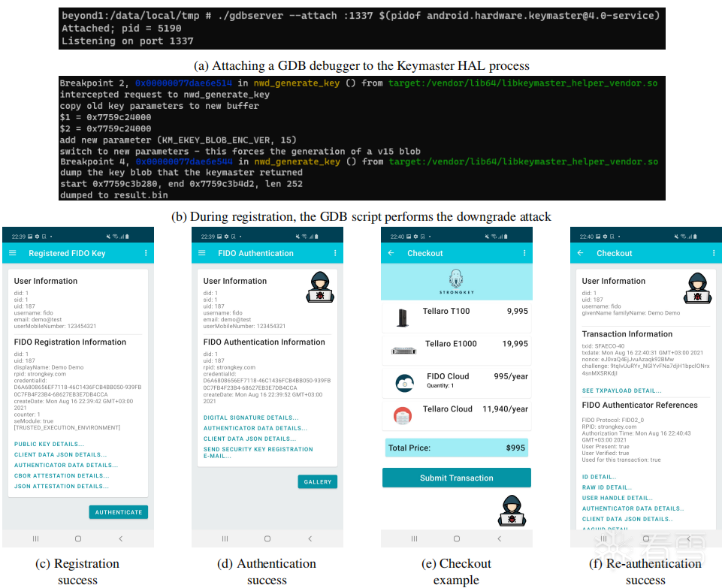Open DIGITAL SIGNATURE DETAILS link
Screen dimensions: 722x588
251,418
